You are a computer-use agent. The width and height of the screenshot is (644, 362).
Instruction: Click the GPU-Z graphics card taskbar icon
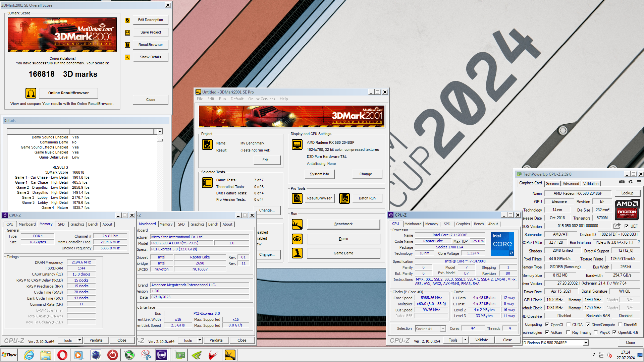180,355
